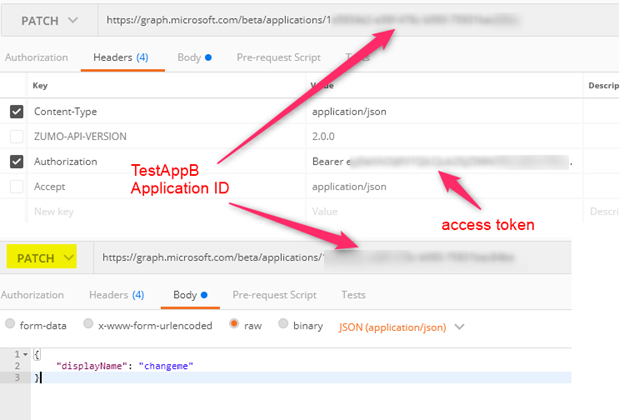Click the Bearer token value cell

pos(440,161)
